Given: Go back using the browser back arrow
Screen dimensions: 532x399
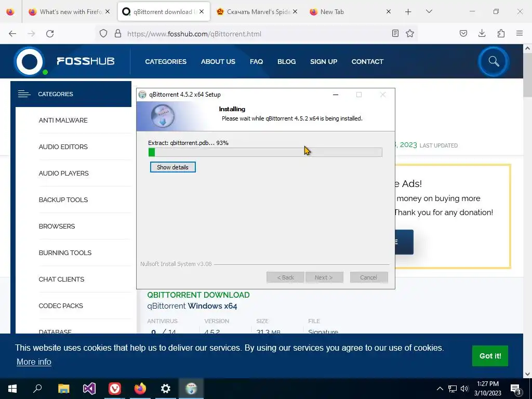Looking at the screenshot, I should 12,34.
